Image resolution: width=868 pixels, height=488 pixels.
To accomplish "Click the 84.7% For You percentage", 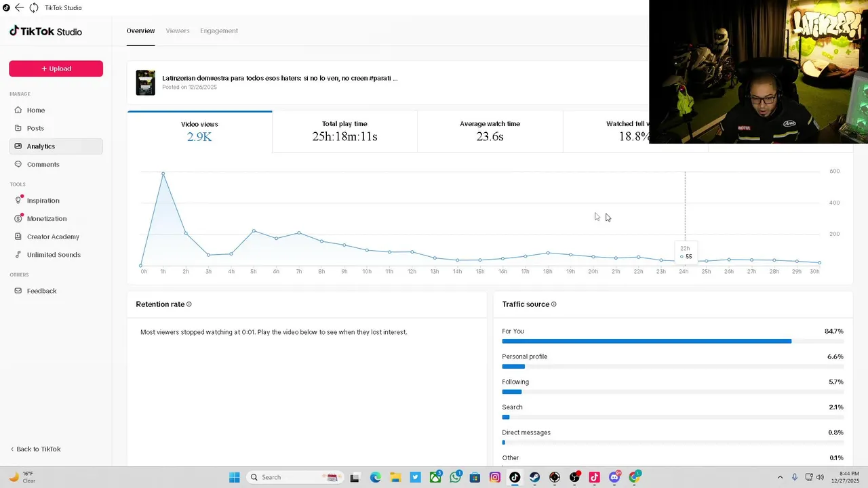I will pyautogui.click(x=834, y=331).
